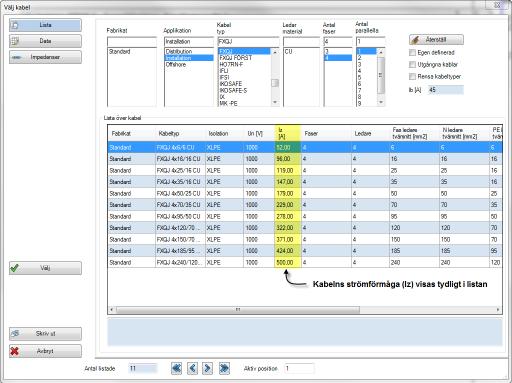The width and height of the screenshot is (512, 383).
Task: Select MK-PE in cable type list
Action: [x=244, y=103]
